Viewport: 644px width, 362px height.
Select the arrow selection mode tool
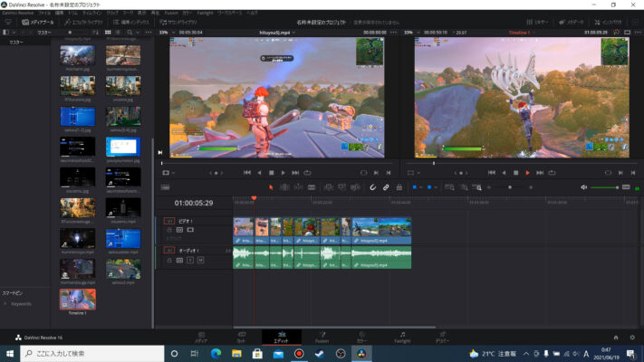271,187
